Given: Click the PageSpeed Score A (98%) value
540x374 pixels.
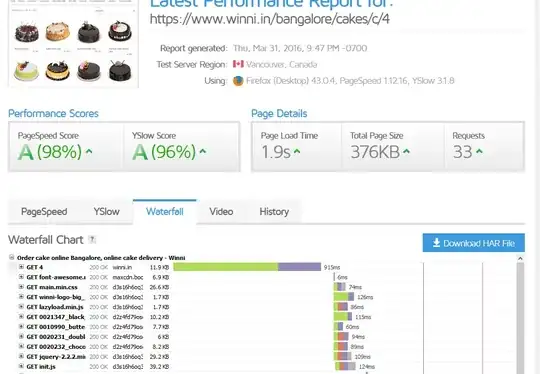Looking at the screenshot, I should [x=50, y=152].
